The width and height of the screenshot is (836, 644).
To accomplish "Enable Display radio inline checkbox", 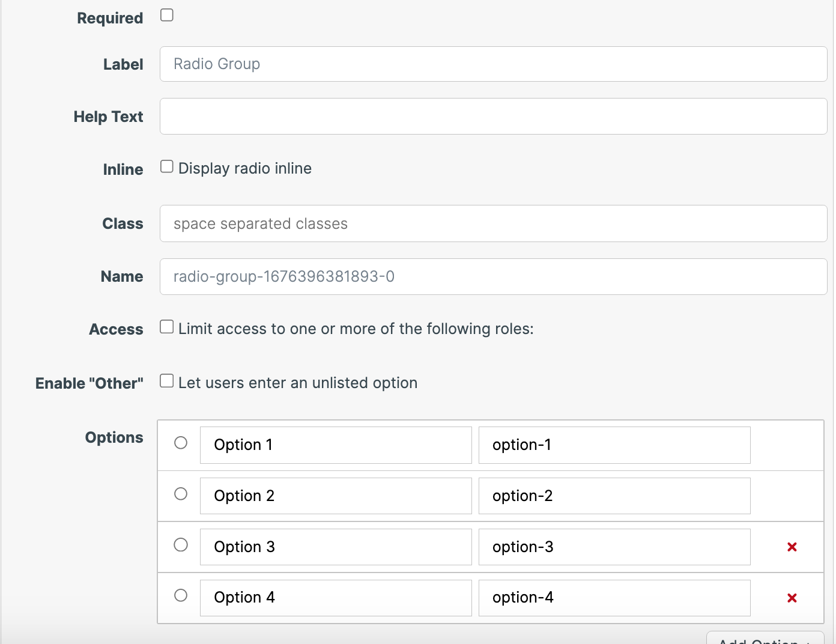I will [167, 166].
